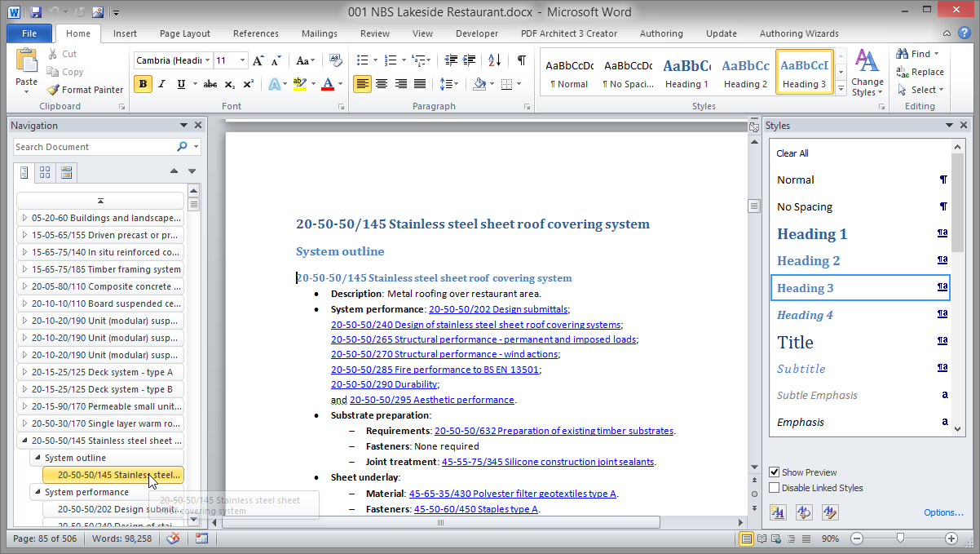Image resolution: width=980 pixels, height=554 pixels.
Task: Click the Clear Formatting icon
Action: (335, 60)
